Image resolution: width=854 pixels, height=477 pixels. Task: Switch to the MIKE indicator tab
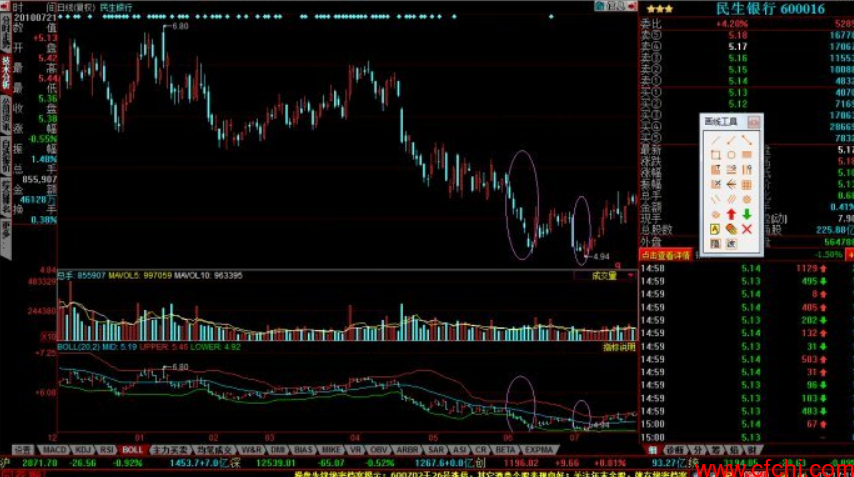(x=331, y=450)
